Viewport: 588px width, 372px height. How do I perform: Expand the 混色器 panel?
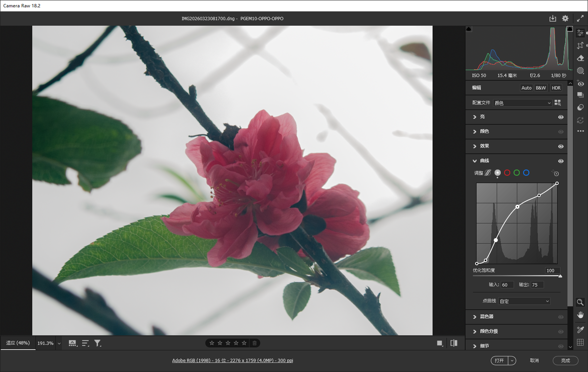point(475,317)
